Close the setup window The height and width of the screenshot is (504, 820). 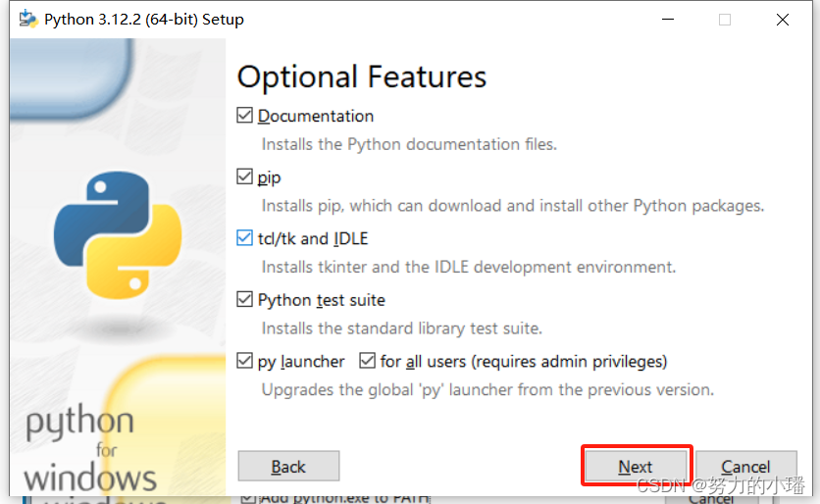point(783,20)
